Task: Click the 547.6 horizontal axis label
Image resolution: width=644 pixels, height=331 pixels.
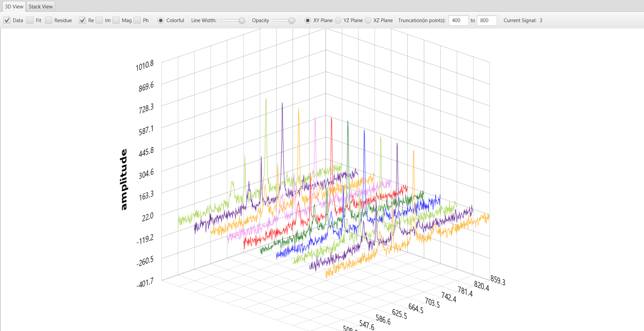Action: [367, 325]
